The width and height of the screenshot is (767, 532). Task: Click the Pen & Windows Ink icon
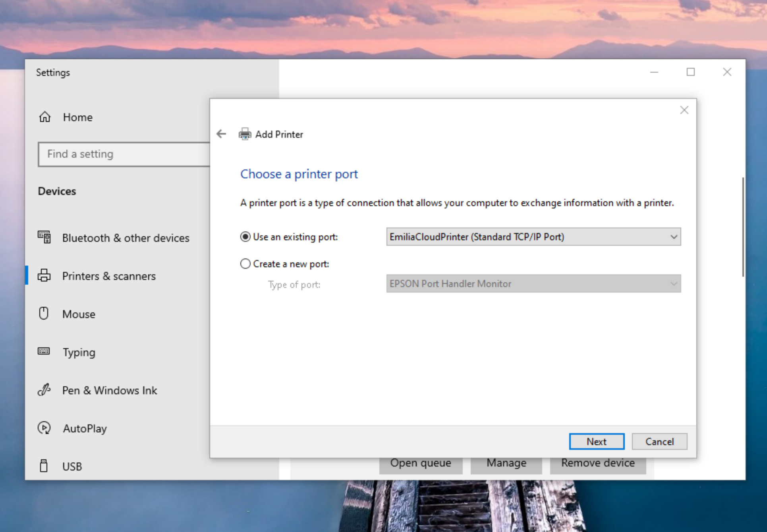tap(44, 390)
